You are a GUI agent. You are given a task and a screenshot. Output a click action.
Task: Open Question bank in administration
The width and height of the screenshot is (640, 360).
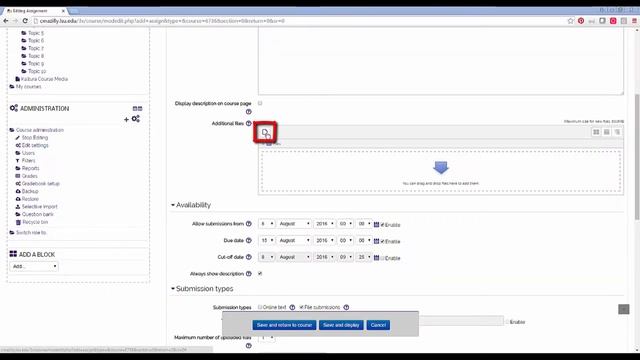pyautogui.click(x=38, y=214)
